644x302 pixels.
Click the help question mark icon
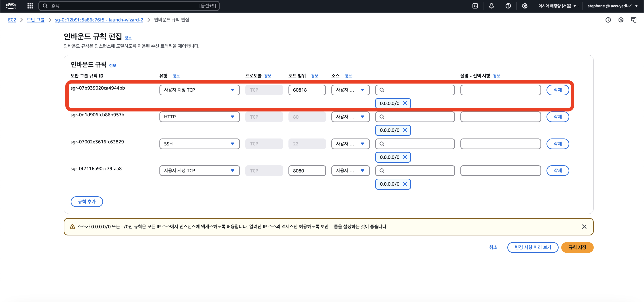508,6
